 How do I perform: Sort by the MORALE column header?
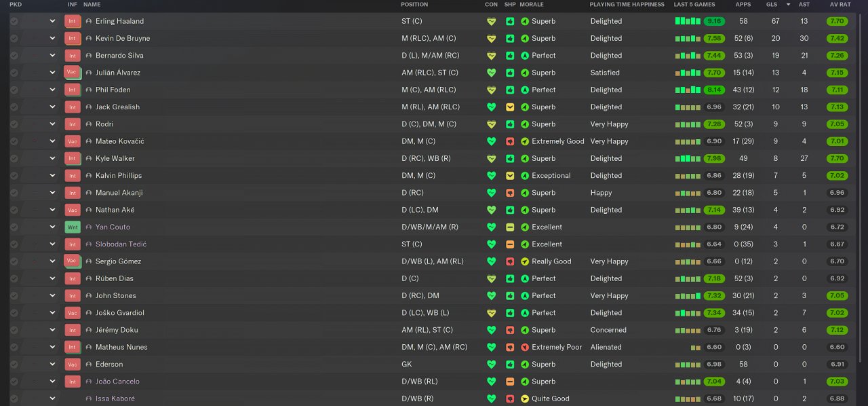tap(532, 5)
